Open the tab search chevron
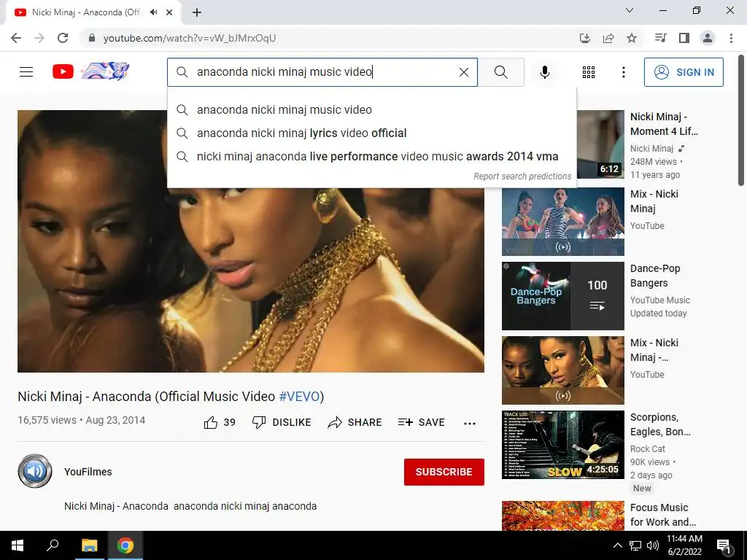 [x=630, y=10]
